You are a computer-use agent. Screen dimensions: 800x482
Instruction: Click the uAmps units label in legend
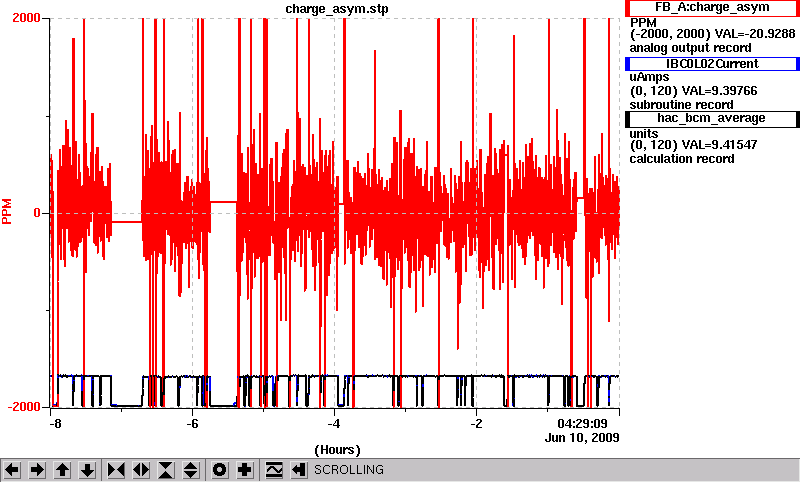click(x=649, y=77)
